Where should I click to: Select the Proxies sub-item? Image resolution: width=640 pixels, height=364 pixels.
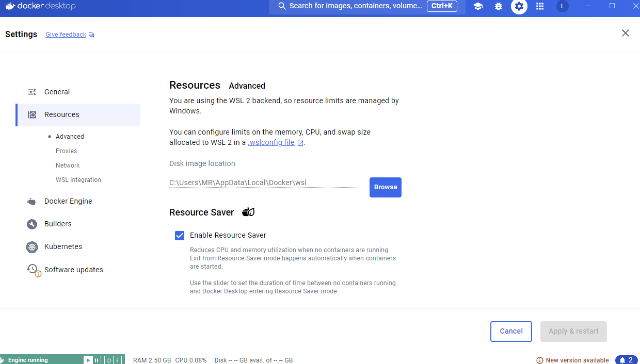[x=66, y=151]
